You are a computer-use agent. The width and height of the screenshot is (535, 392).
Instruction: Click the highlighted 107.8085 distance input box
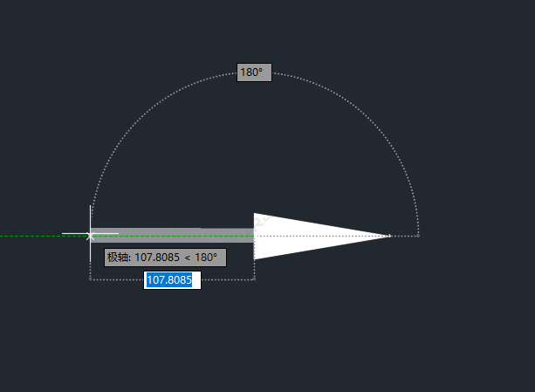(172, 280)
